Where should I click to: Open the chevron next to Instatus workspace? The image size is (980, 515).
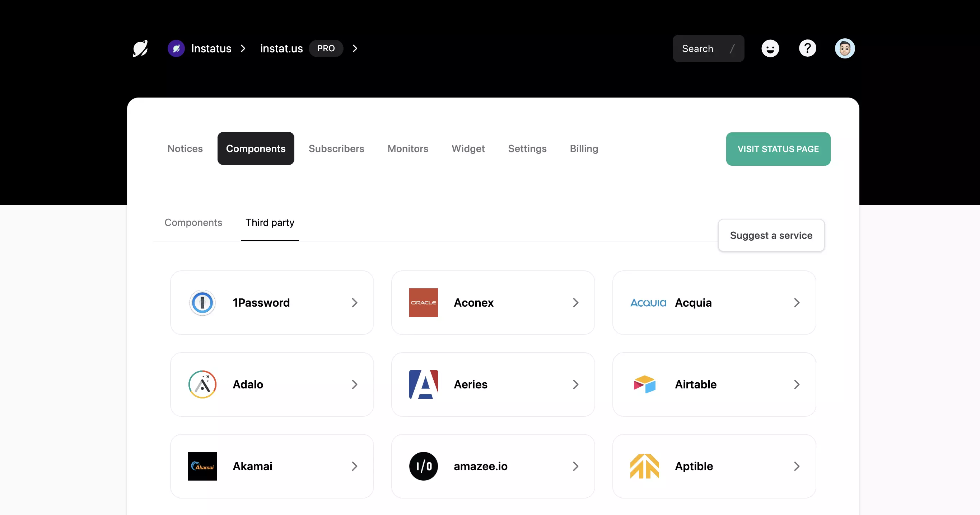(243, 48)
